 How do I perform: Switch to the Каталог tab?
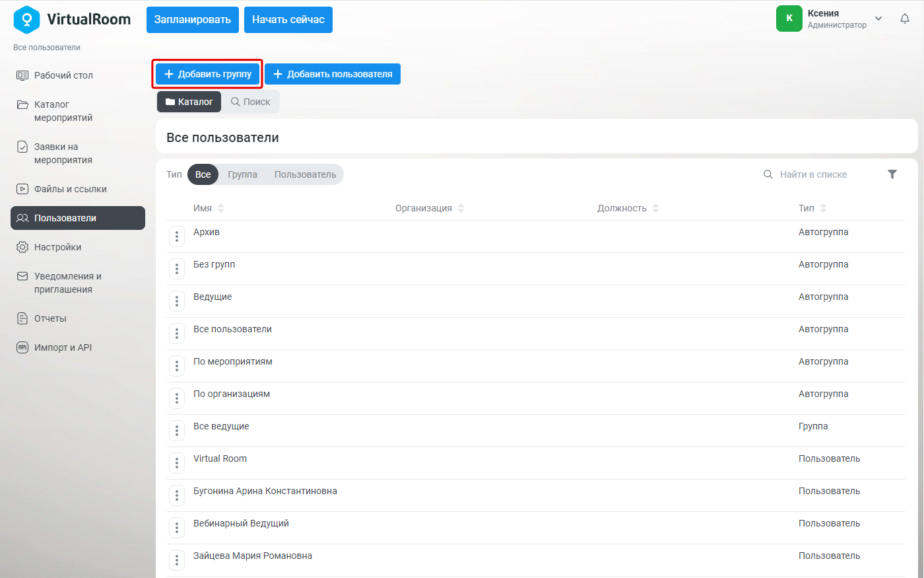(x=189, y=102)
